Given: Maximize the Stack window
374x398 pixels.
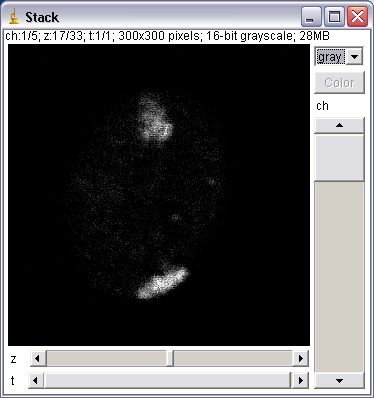Looking at the screenshot, I should pyautogui.click(x=334, y=16).
